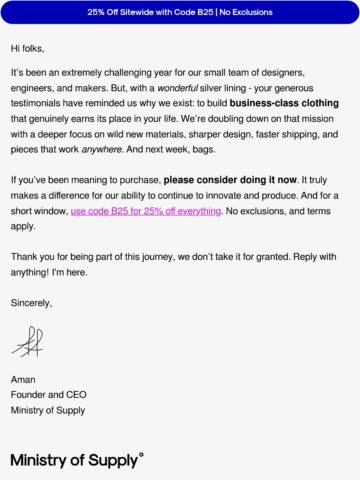The image size is (360, 480).
Task: Click the 'Sincerely,' closing line
Action: point(31,303)
